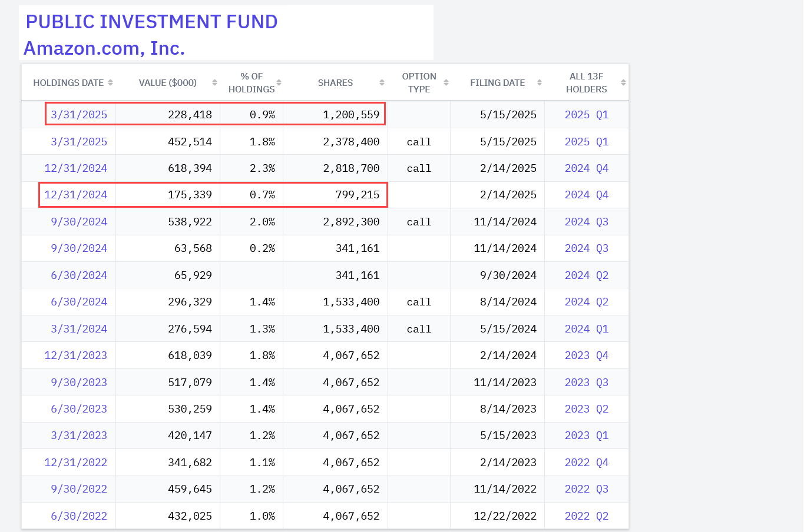Open the 6/30/2024 date in the 65,929 row

(79, 275)
